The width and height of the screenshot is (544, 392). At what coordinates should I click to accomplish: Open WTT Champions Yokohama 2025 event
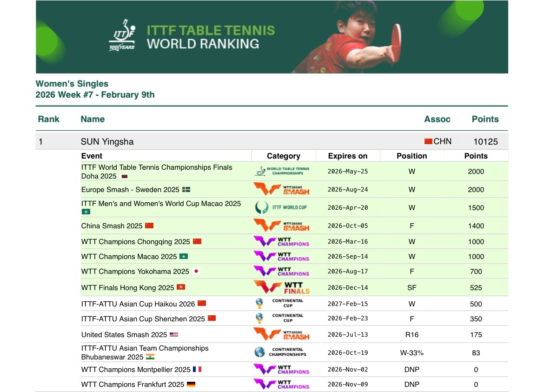click(x=135, y=272)
